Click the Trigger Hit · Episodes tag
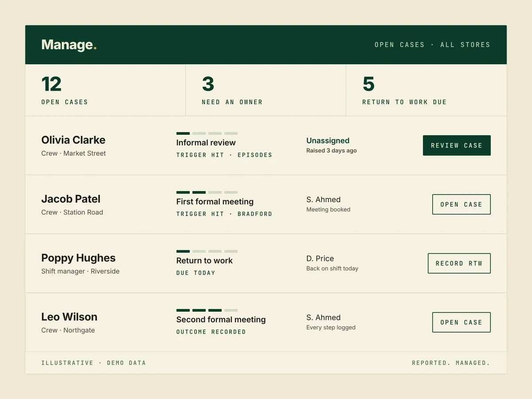The height and width of the screenshot is (399, 532). (224, 155)
